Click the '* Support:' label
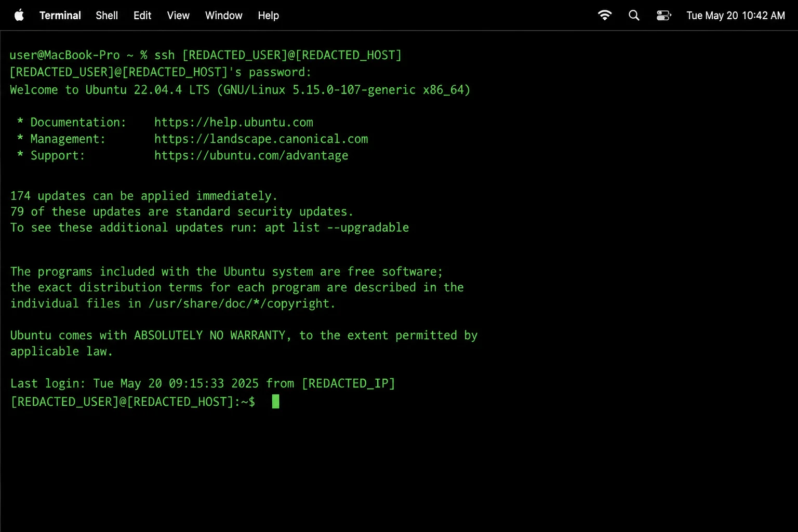The image size is (798, 532). click(51, 156)
